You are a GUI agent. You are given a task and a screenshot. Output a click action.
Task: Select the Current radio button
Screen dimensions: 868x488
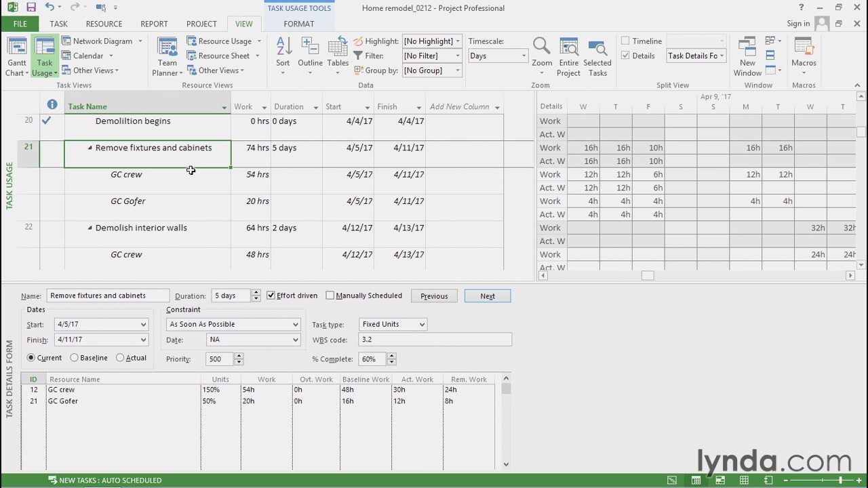pyautogui.click(x=31, y=358)
